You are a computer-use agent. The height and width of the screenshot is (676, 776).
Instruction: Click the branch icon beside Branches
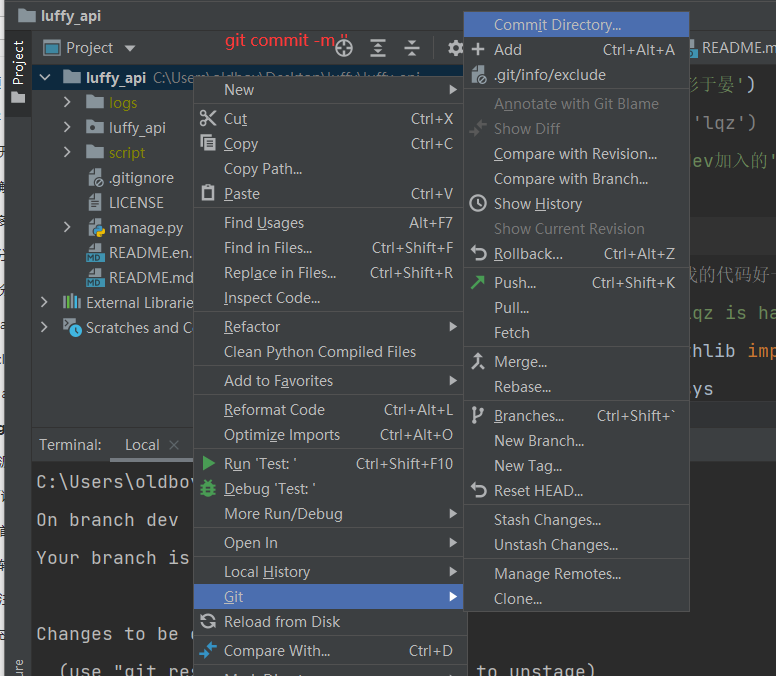(477, 415)
